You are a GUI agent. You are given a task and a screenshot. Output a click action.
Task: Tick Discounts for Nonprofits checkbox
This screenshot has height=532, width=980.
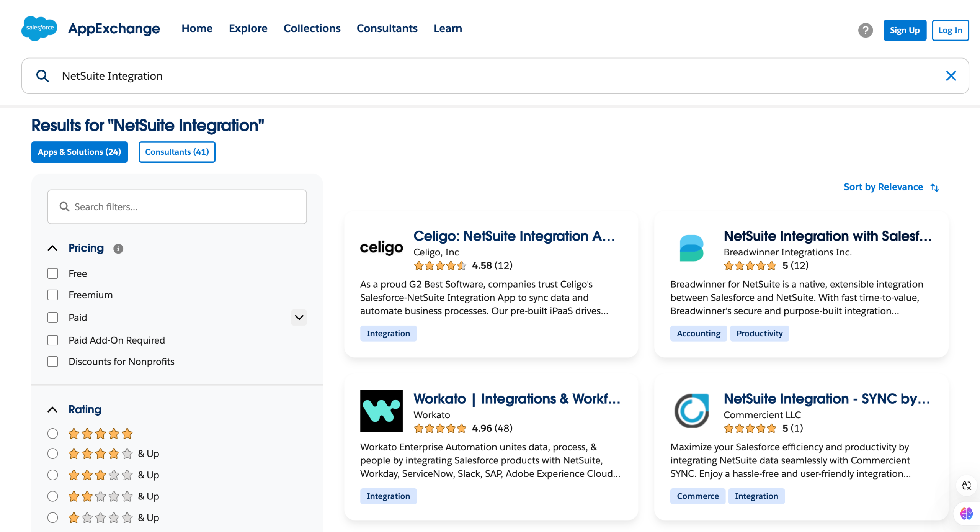52,362
